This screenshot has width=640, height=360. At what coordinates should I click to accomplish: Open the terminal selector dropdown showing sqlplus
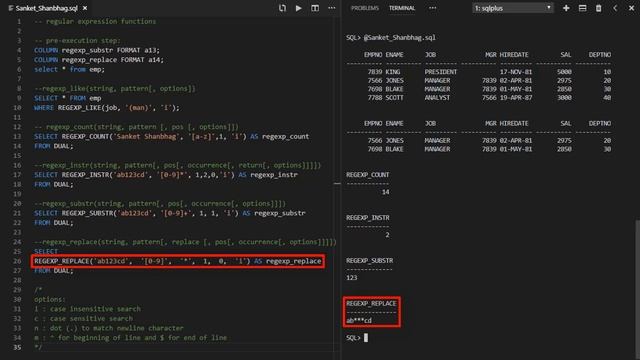pos(513,8)
